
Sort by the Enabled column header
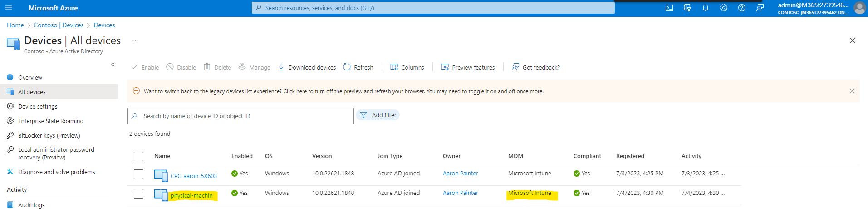click(242, 156)
